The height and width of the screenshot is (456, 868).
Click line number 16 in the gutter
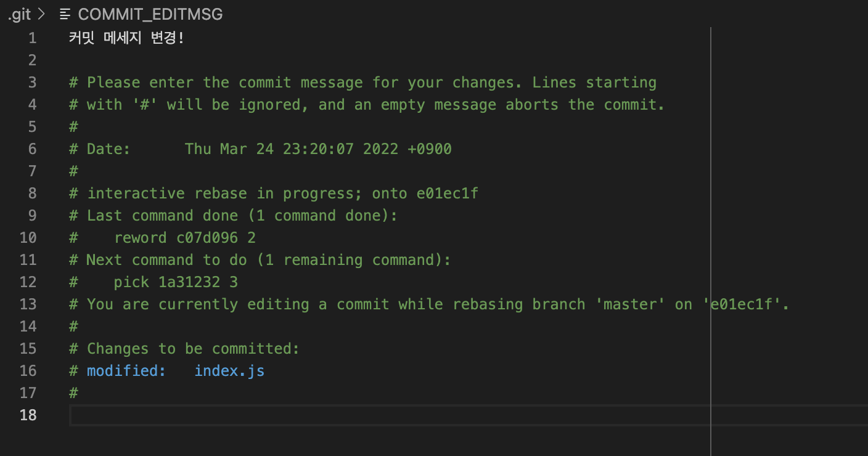coord(28,371)
